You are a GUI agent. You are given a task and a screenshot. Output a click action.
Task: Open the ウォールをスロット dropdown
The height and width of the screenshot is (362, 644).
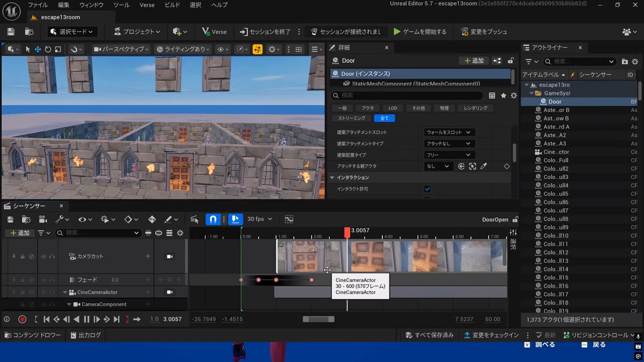click(449, 132)
